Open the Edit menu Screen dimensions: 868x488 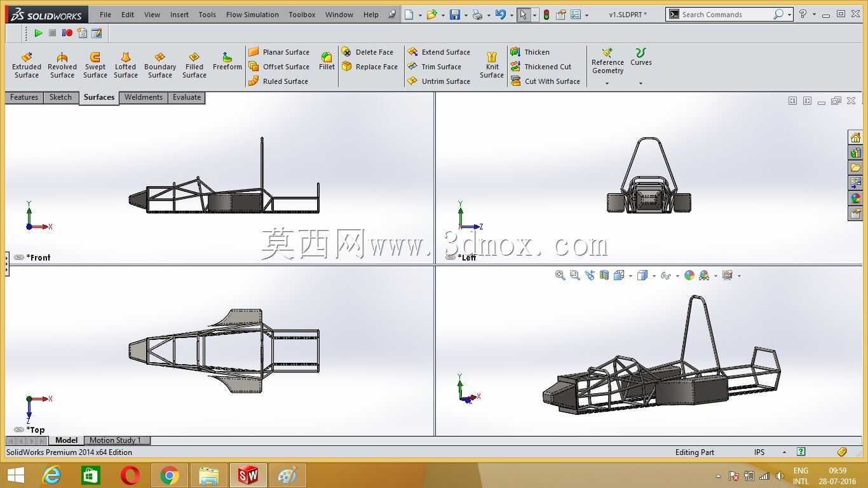(128, 15)
